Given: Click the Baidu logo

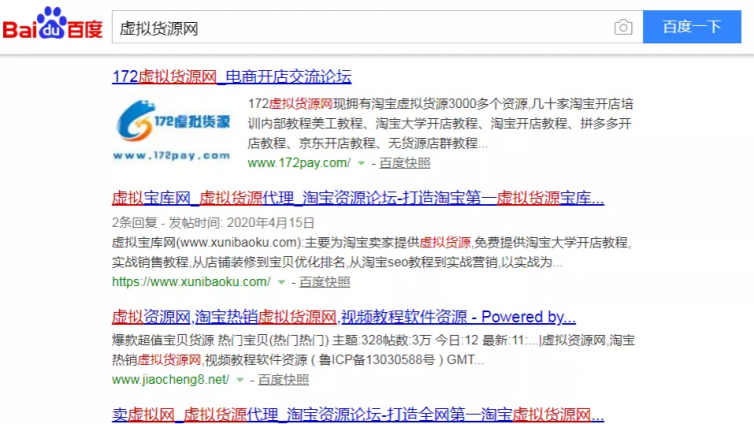Looking at the screenshot, I should 53,24.
